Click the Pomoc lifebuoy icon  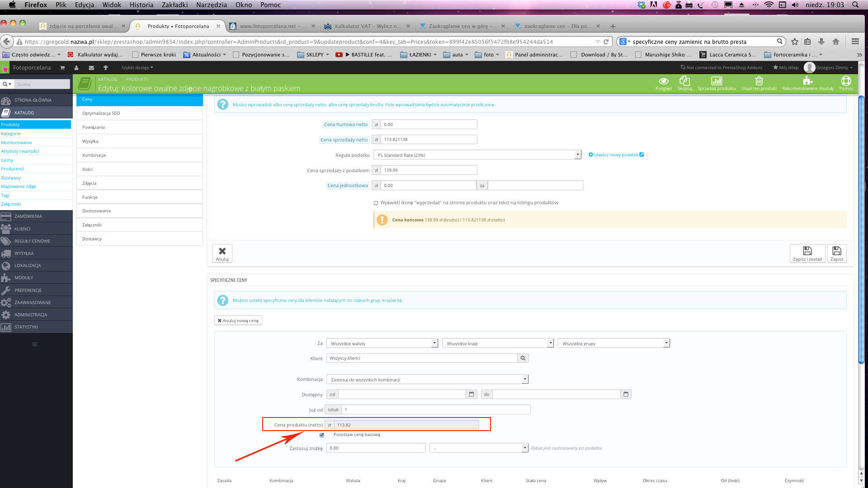pyautogui.click(x=846, y=82)
